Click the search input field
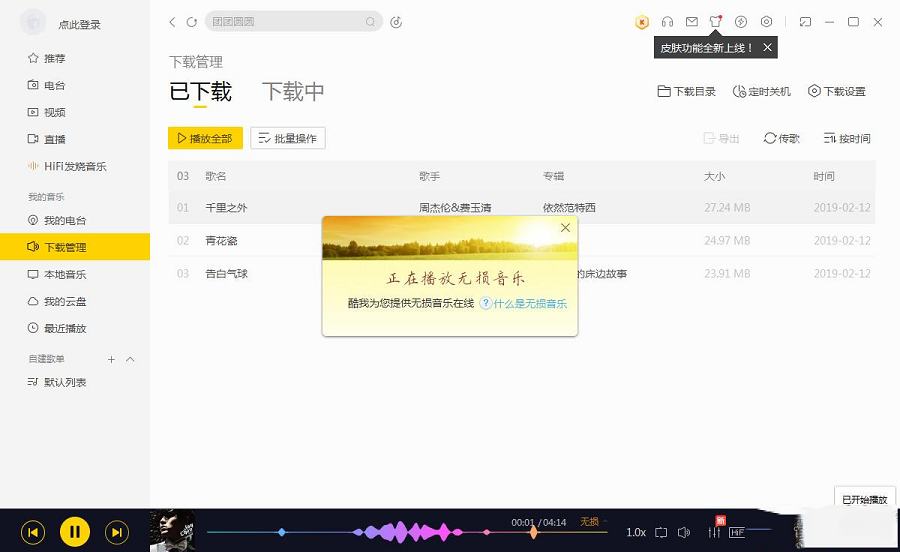Screen dimensions: 900x552 pos(293,22)
